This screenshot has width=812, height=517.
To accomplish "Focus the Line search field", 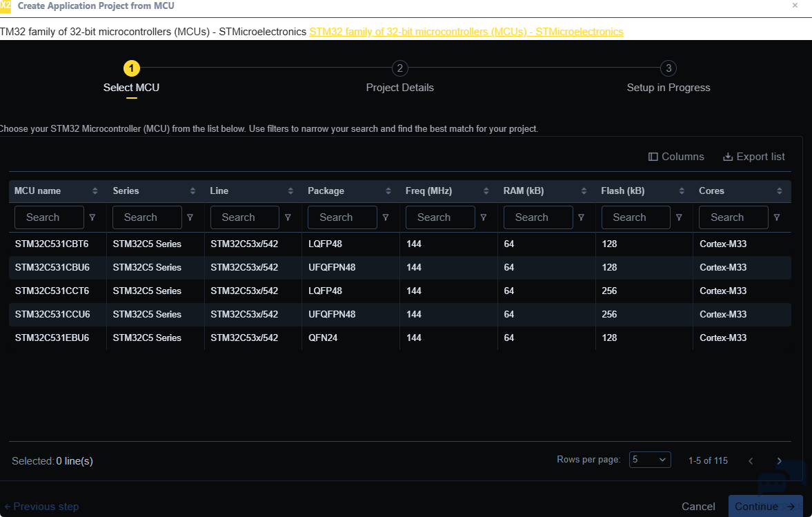I will coord(244,217).
